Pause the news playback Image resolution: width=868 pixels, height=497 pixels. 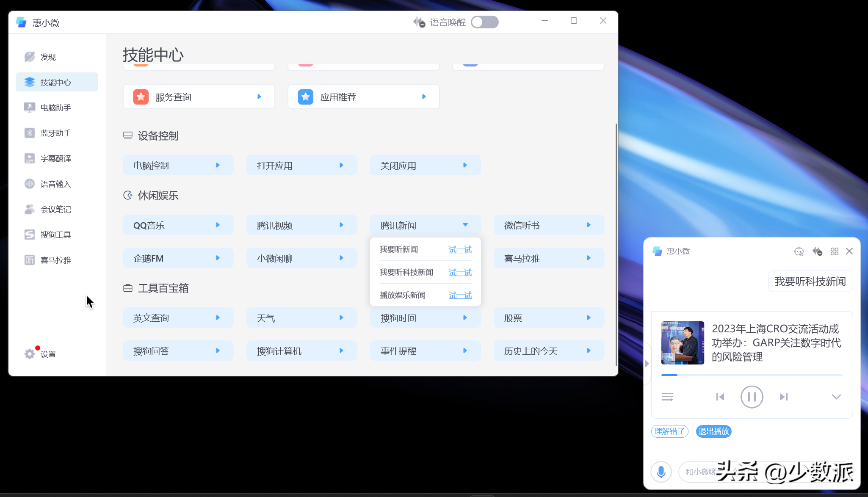(752, 397)
